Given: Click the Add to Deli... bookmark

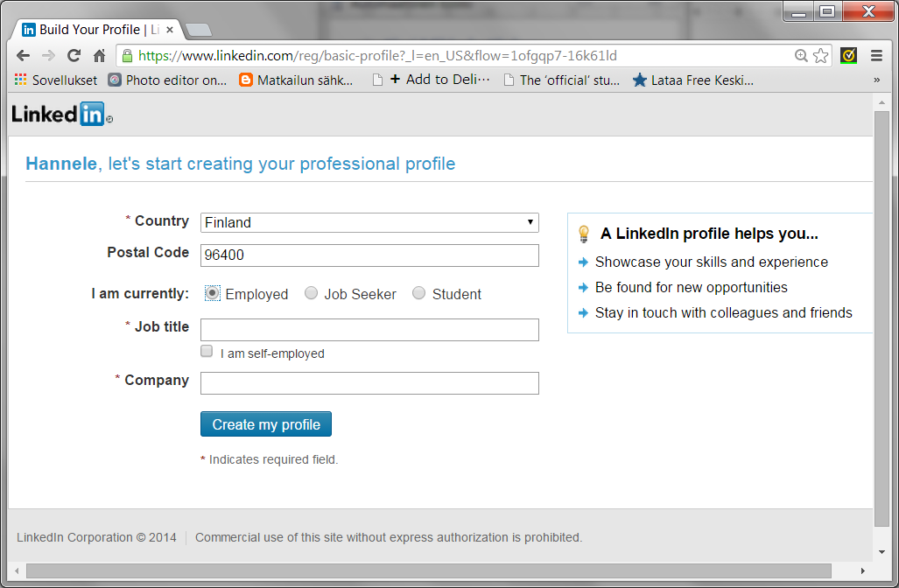Looking at the screenshot, I should pos(432,80).
